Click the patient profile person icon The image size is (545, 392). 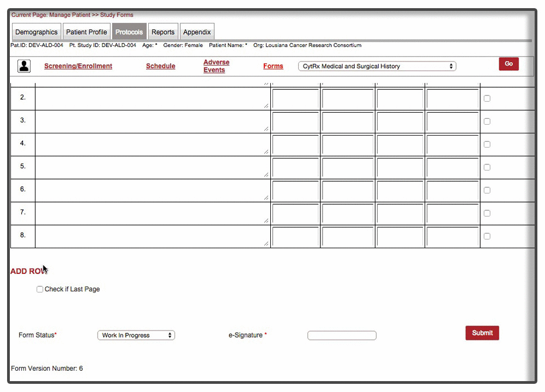pyautogui.click(x=24, y=66)
